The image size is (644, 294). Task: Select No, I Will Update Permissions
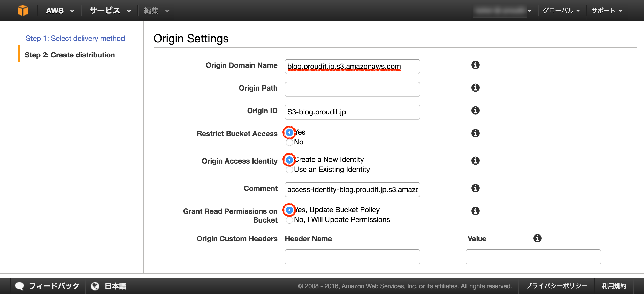(x=289, y=220)
